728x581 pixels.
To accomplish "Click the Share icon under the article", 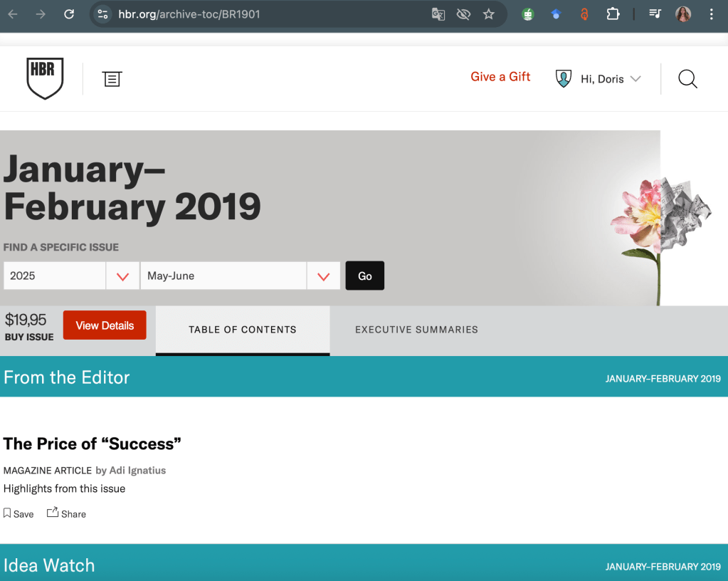I will [66, 513].
